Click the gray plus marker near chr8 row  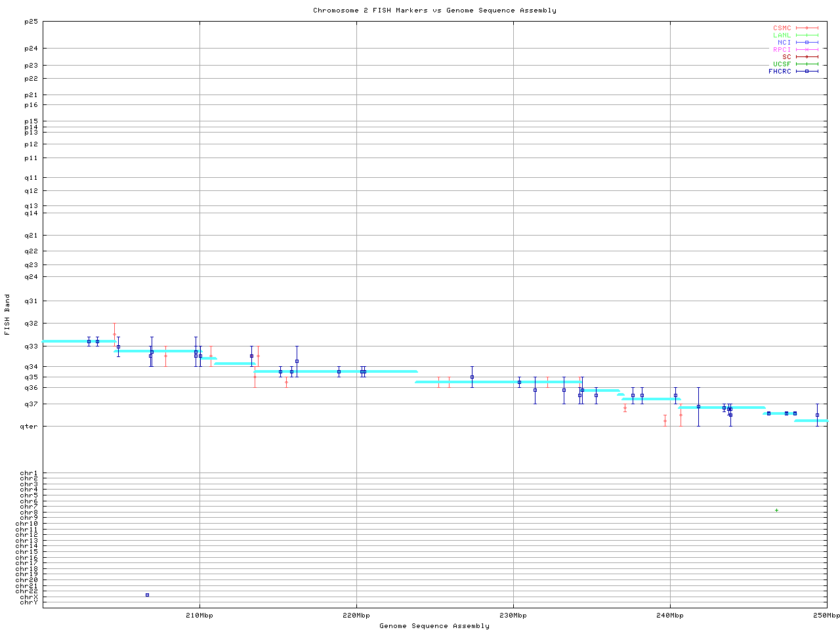pyautogui.click(x=776, y=511)
